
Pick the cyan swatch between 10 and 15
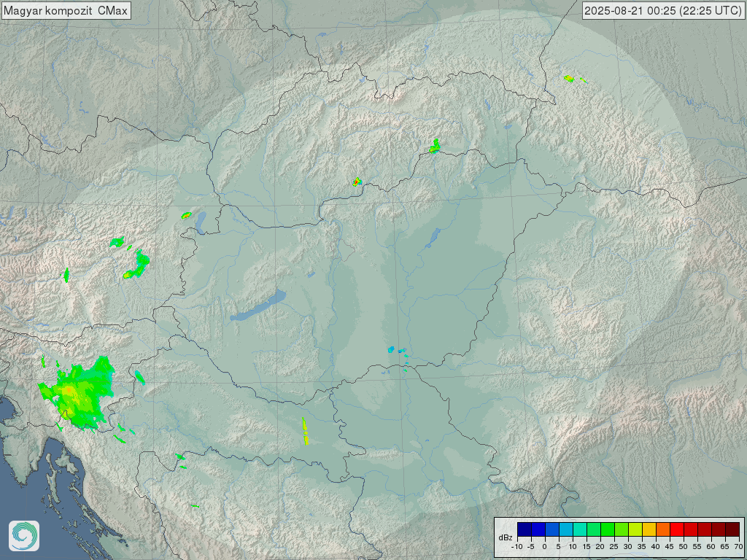(580, 529)
